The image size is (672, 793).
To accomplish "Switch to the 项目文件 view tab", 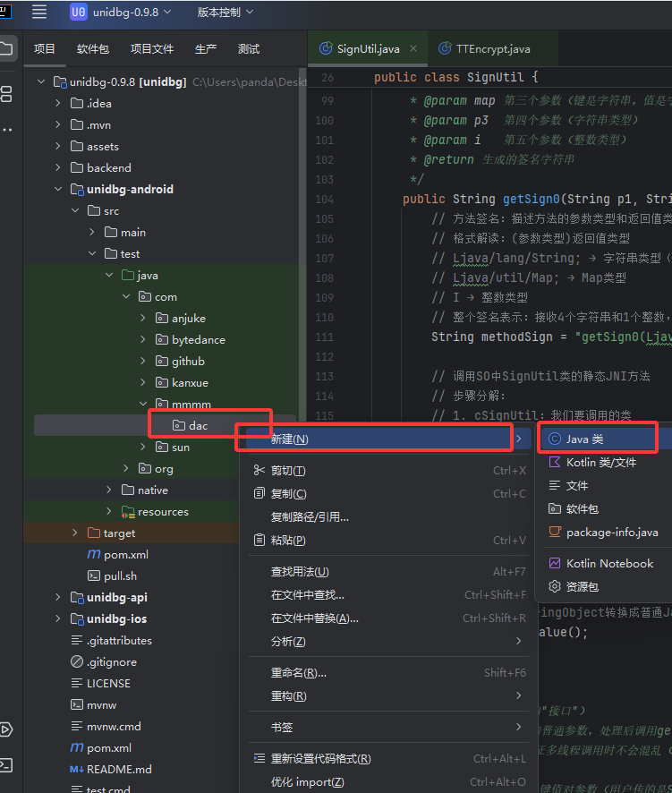I will [152, 49].
